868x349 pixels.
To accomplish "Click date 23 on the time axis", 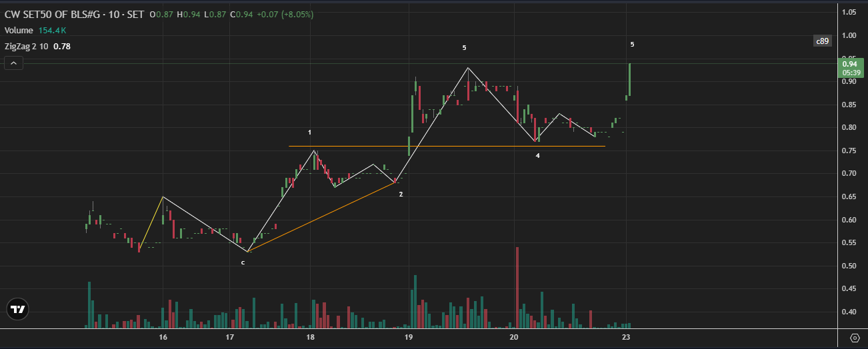I will pyautogui.click(x=626, y=338).
